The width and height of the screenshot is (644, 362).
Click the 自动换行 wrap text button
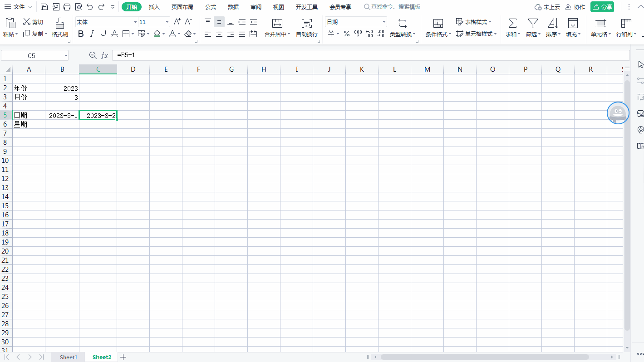[307, 27]
